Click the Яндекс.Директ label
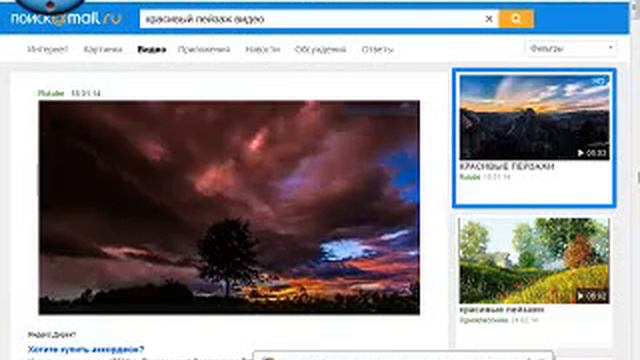This screenshot has height=360, width=640. 52,335
